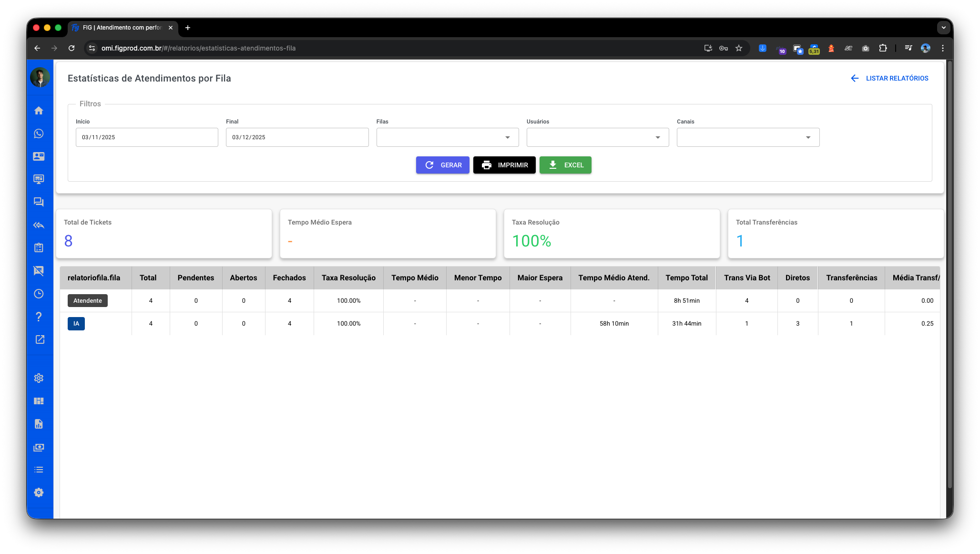Click the Final date field
The width and height of the screenshot is (980, 554).
click(x=297, y=137)
